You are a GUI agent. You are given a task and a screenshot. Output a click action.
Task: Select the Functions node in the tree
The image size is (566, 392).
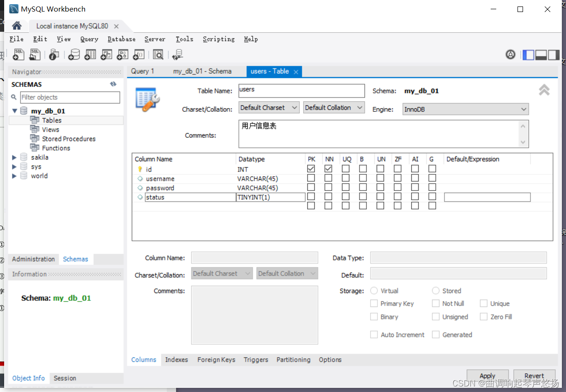point(56,148)
